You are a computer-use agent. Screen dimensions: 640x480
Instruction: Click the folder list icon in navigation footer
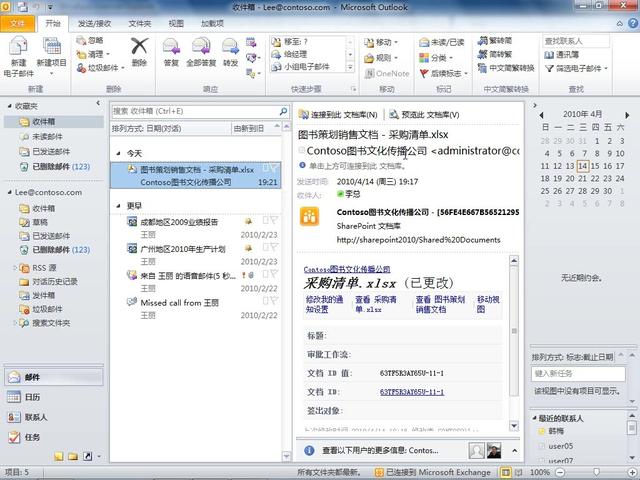click(x=73, y=456)
